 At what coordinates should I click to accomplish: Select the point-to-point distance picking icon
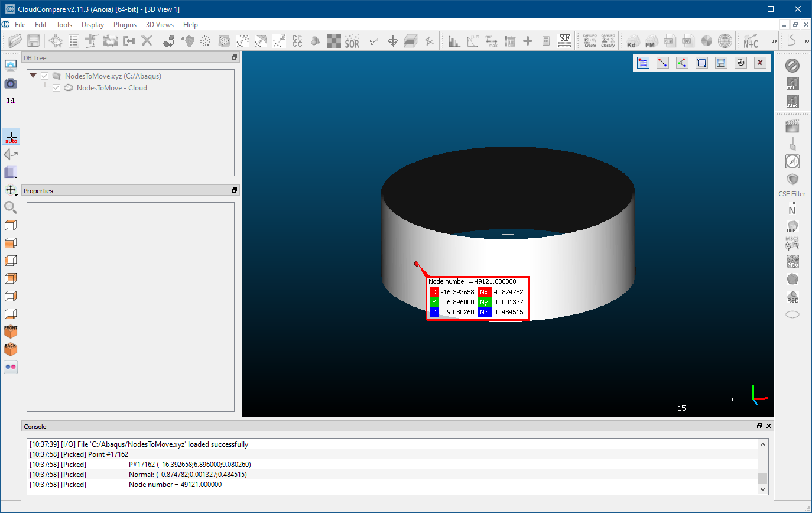point(662,63)
